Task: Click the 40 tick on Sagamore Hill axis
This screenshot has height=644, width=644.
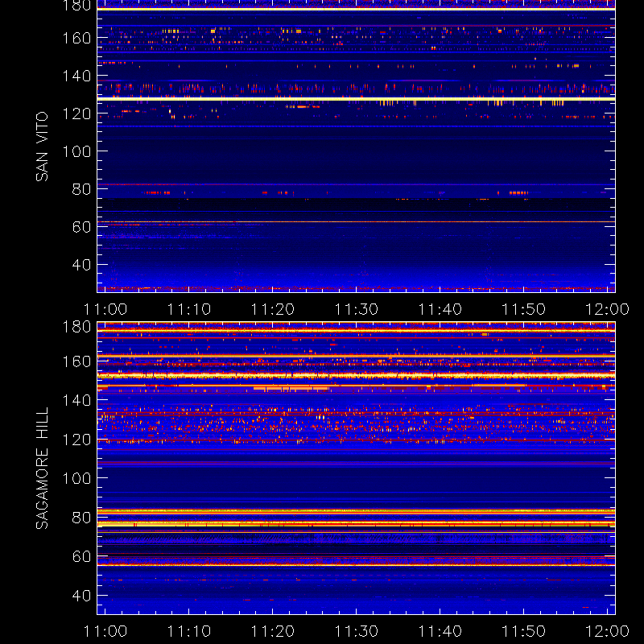Action: pos(81,596)
